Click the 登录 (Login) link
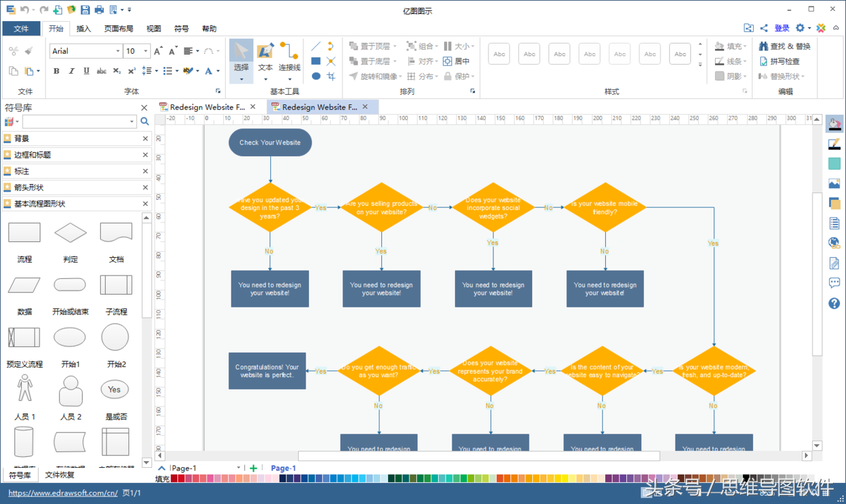 point(782,28)
